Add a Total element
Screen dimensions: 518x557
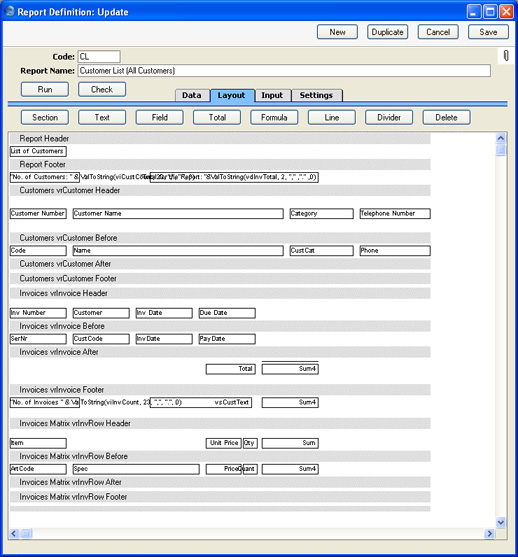click(x=217, y=118)
